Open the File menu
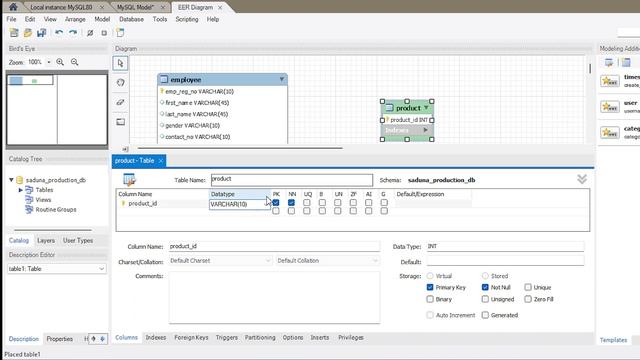This screenshot has height=360, width=640. pyautogui.click(x=11, y=19)
